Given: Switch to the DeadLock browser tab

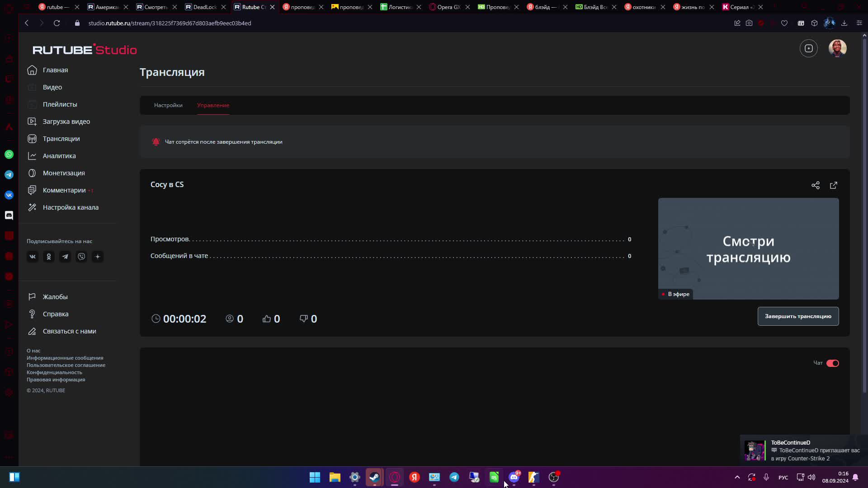Looking at the screenshot, I should 205,7.
